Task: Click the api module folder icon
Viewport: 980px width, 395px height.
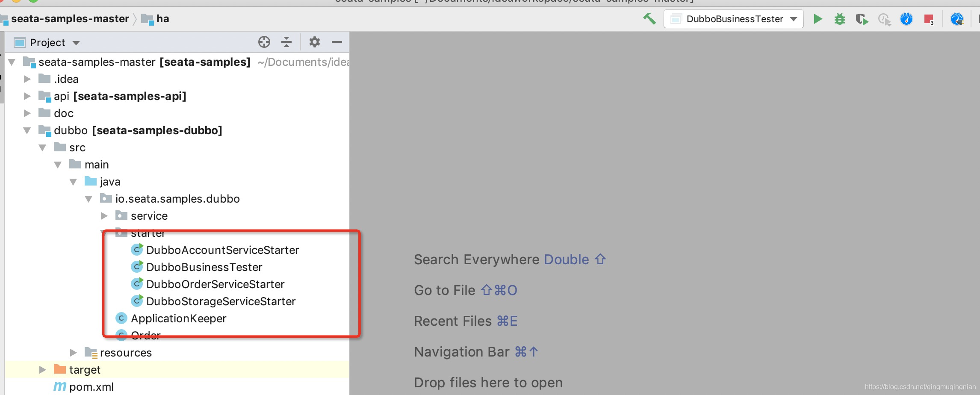Action: tap(45, 96)
